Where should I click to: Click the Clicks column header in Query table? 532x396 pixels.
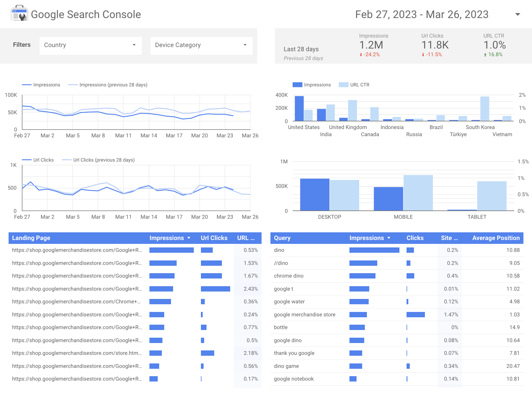pos(415,238)
